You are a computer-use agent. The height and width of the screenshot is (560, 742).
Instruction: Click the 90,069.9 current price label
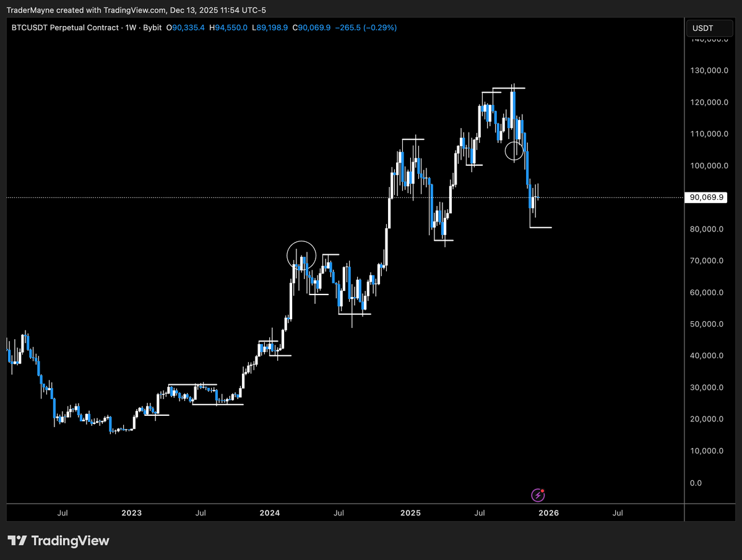click(706, 197)
